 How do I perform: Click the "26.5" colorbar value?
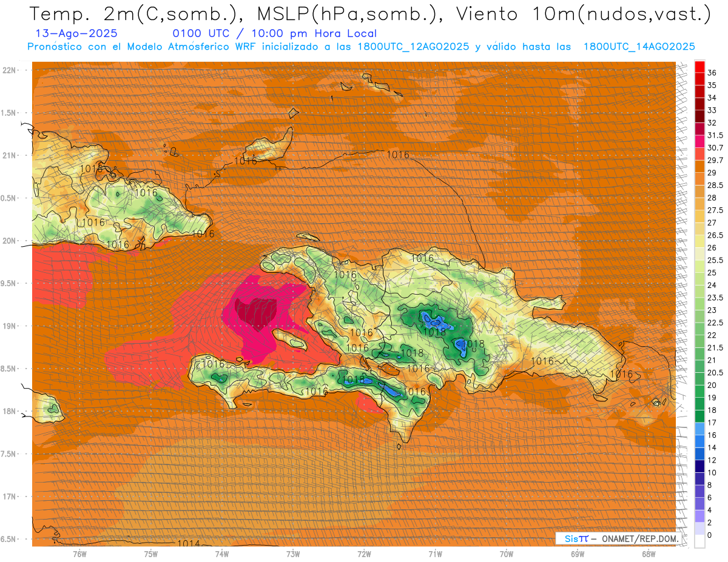(715, 235)
